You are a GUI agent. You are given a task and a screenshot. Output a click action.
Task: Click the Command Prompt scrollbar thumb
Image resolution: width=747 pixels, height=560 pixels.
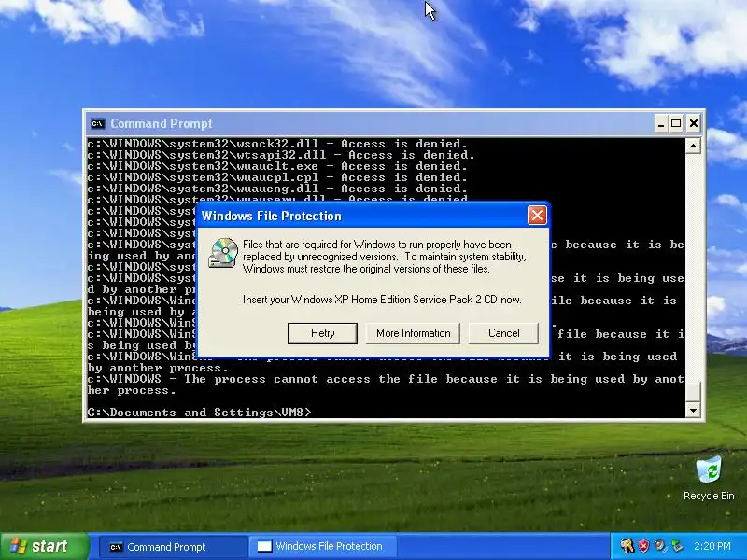693,391
